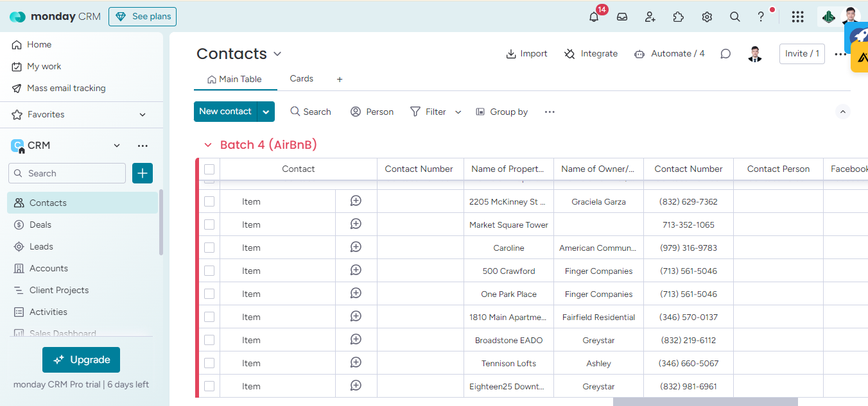The image size is (868, 406).
Task: Click the Integrate button
Action: click(x=591, y=54)
